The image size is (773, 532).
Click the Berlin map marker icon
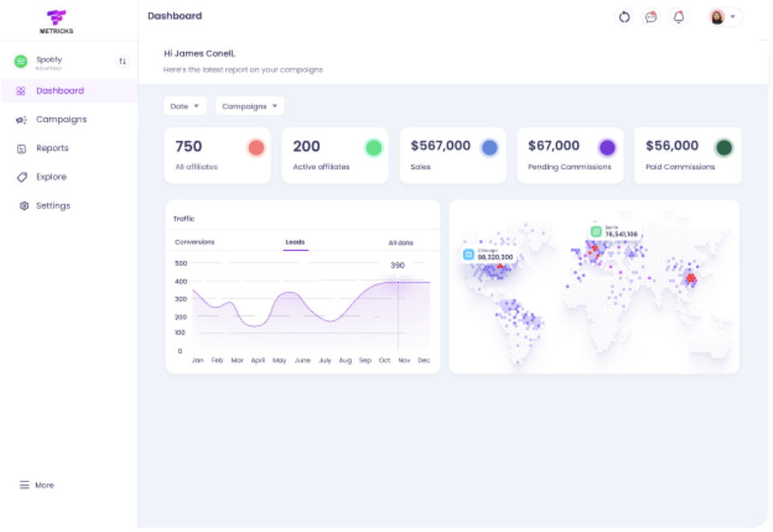pos(596,232)
